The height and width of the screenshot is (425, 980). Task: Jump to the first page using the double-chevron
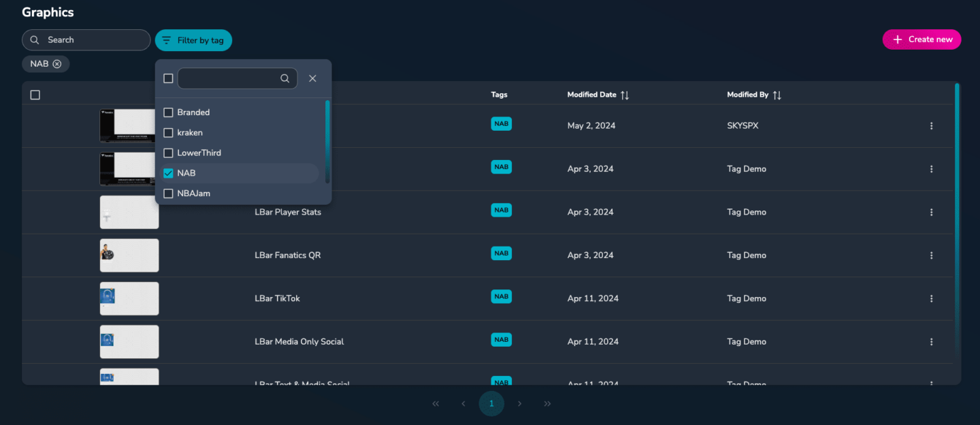436,403
